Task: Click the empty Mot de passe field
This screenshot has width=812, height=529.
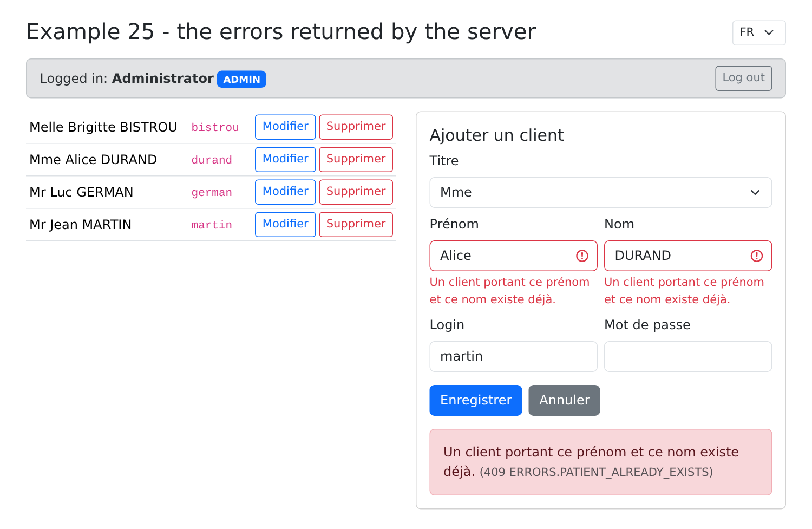Action: [x=688, y=356]
